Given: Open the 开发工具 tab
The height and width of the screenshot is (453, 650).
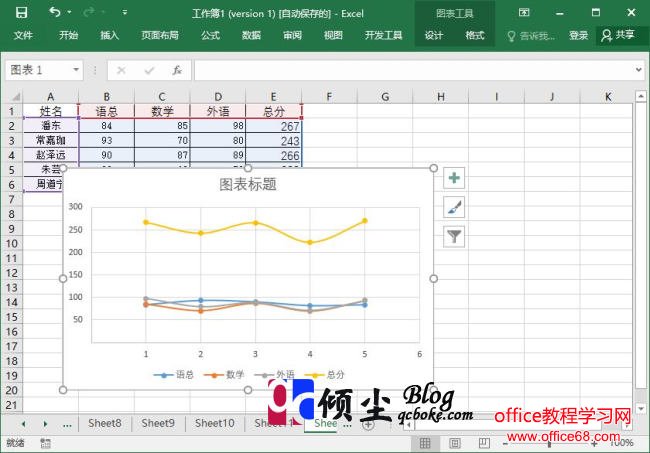Looking at the screenshot, I should coord(383,35).
